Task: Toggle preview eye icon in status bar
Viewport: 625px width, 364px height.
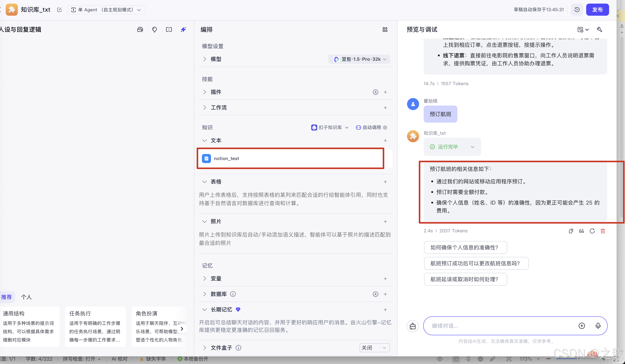Action: 440,359
